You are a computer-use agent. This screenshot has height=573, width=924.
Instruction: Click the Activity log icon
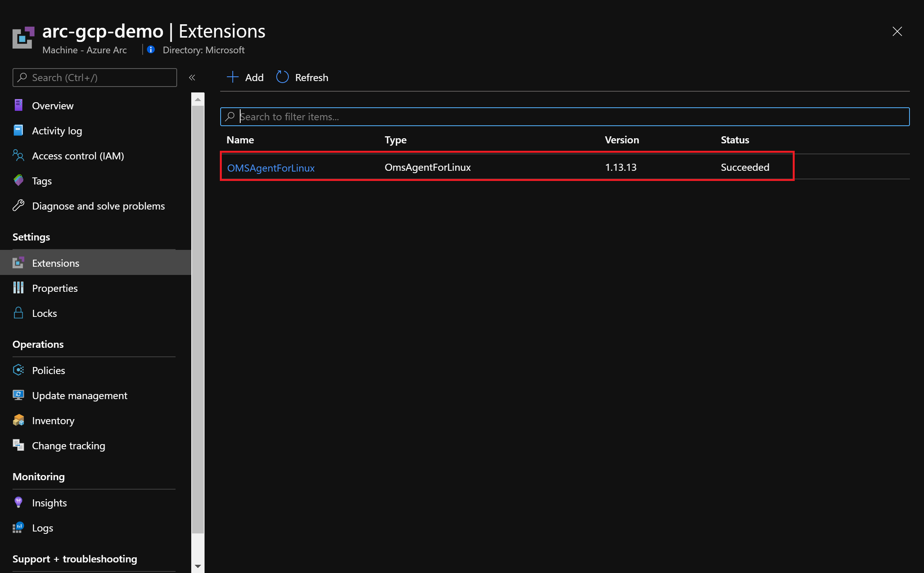click(18, 130)
